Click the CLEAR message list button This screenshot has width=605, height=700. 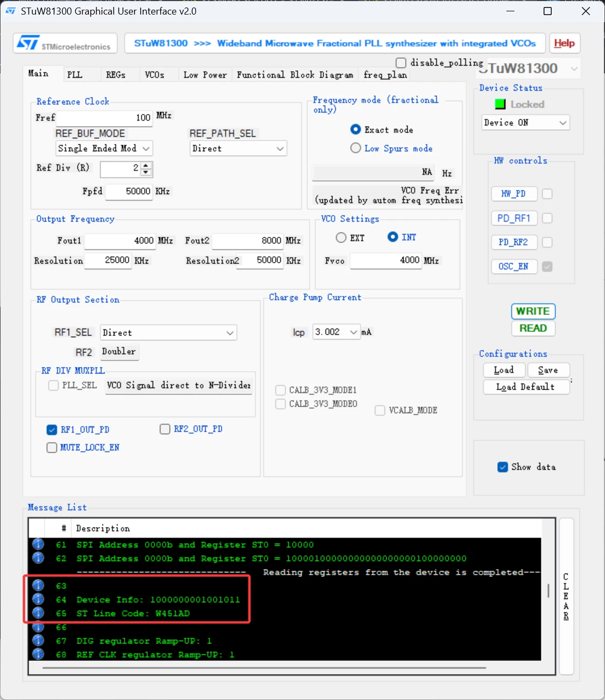566,597
